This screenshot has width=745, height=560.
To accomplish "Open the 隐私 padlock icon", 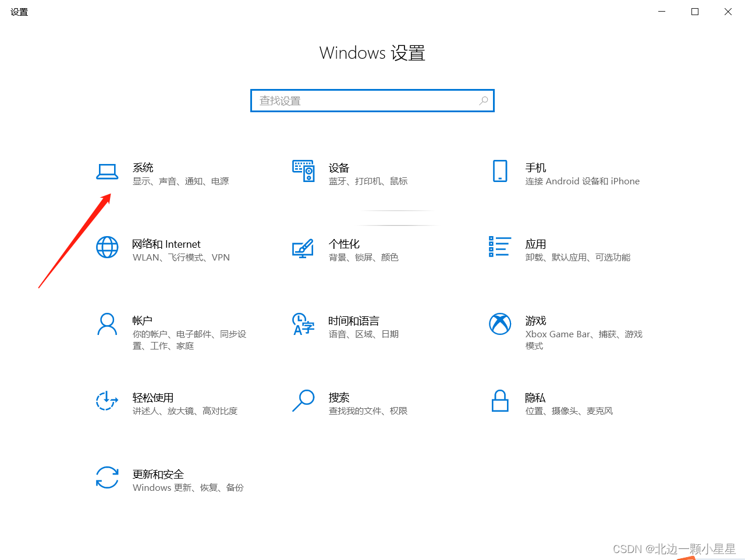I will [500, 401].
